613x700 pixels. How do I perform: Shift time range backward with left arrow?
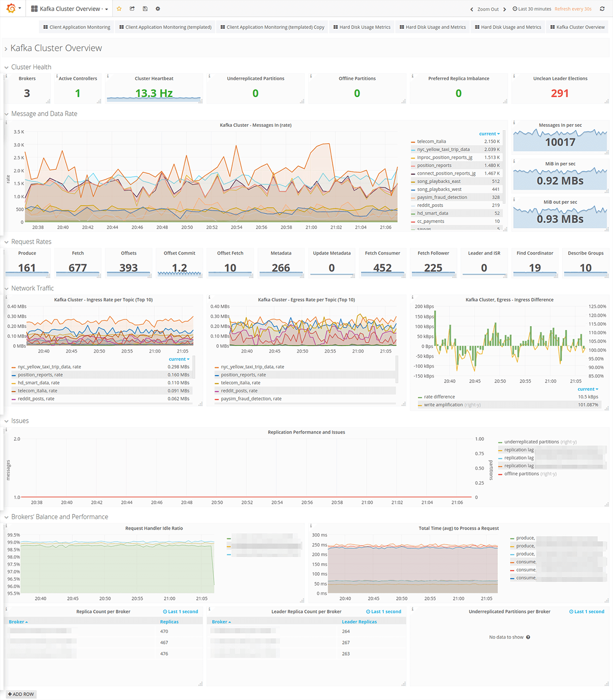pos(472,9)
